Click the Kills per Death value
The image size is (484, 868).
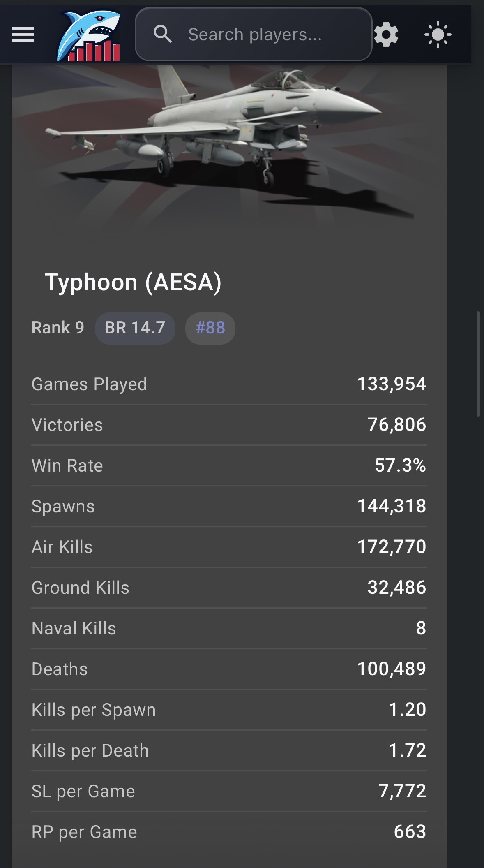click(x=407, y=750)
